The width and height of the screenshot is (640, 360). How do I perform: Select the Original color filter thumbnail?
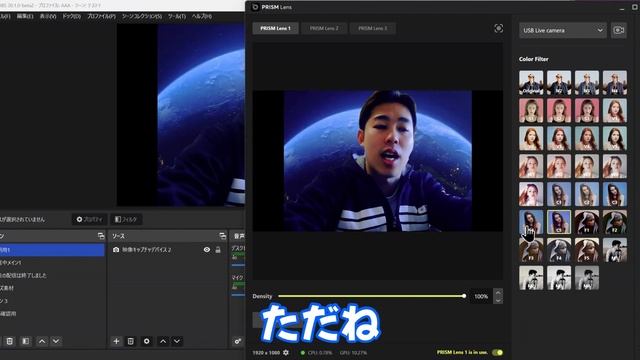tap(531, 83)
